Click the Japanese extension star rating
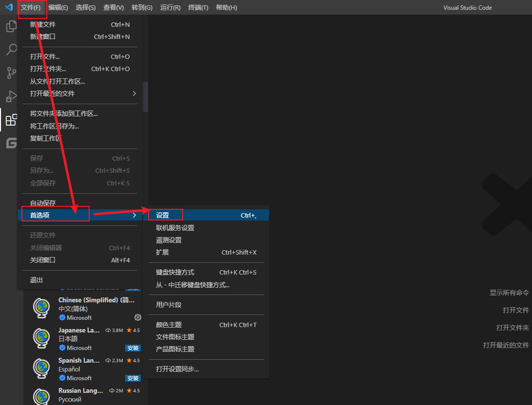This screenshot has height=405, width=532. point(133,330)
